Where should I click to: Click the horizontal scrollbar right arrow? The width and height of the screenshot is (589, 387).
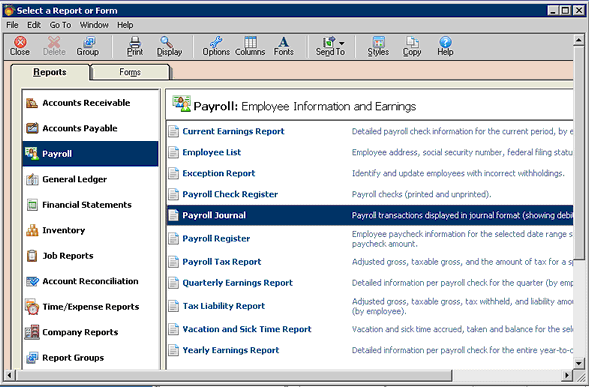click(567, 375)
